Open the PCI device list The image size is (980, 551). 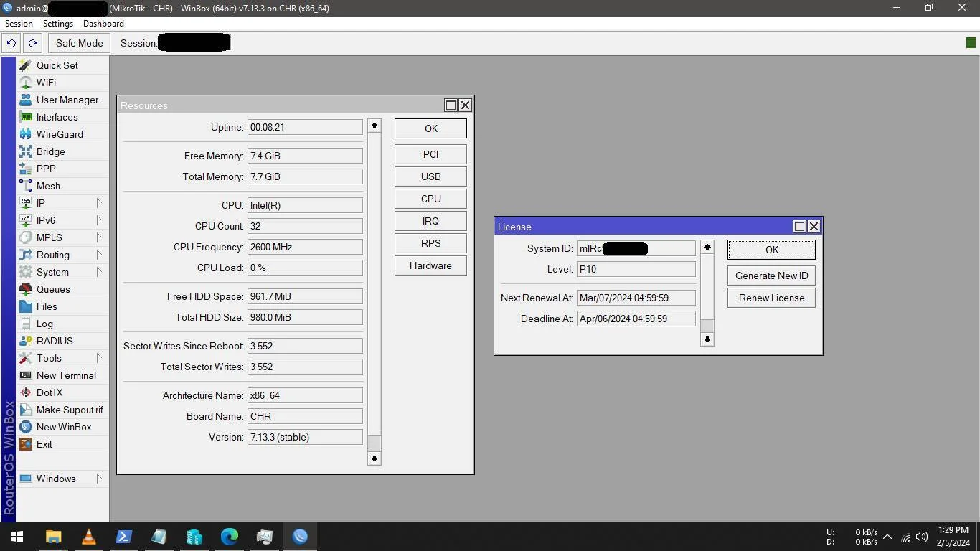point(430,154)
